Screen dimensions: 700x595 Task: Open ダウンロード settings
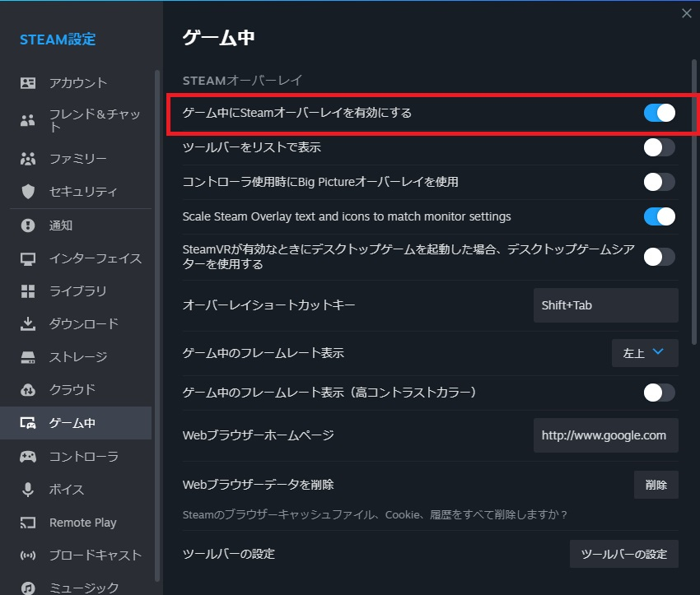click(76, 323)
